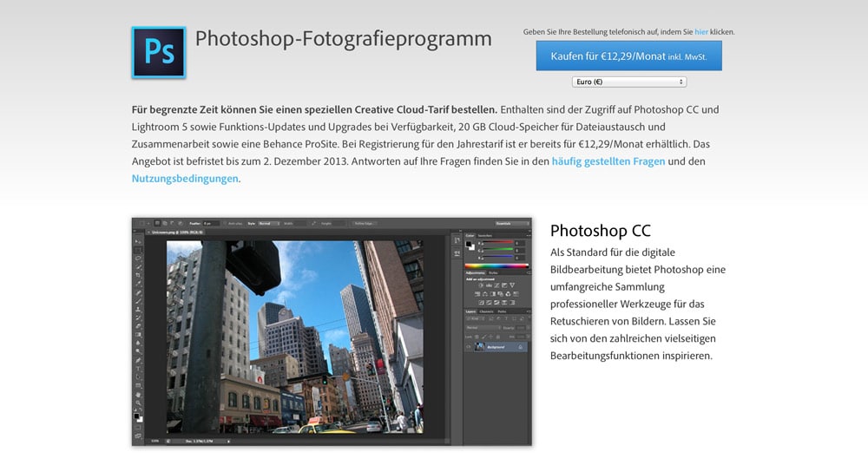Open the status bar document info arrow
Viewport: 868px width, 465px height.
click(x=228, y=442)
